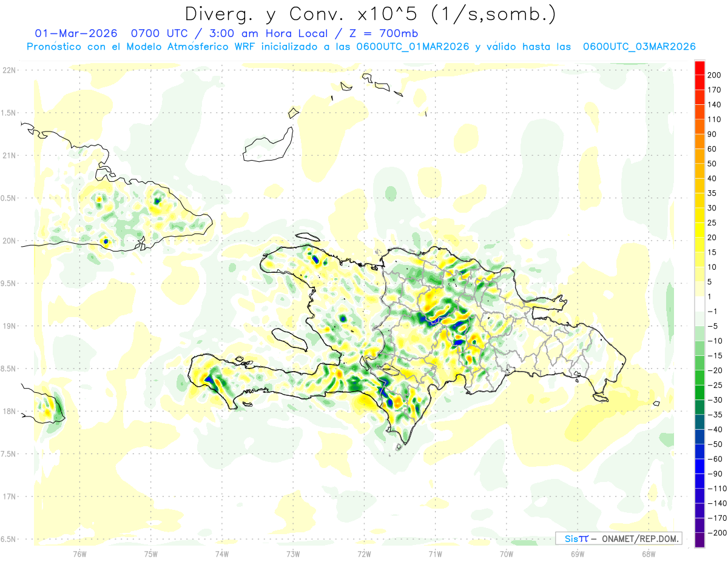
Task: Click the WRF model forecast description line
Action: pos(360,46)
